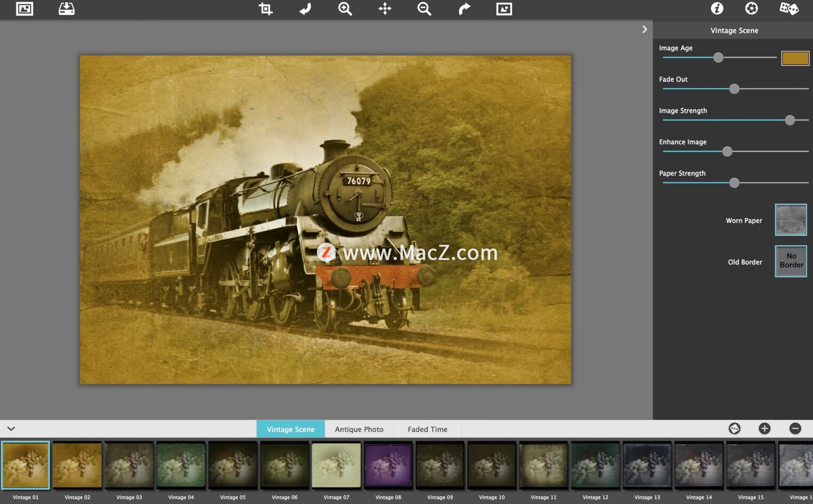Switch to the Vintage Scene tab
This screenshot has height=504, width=813.
pyautogui.click(x=291, y=429)
